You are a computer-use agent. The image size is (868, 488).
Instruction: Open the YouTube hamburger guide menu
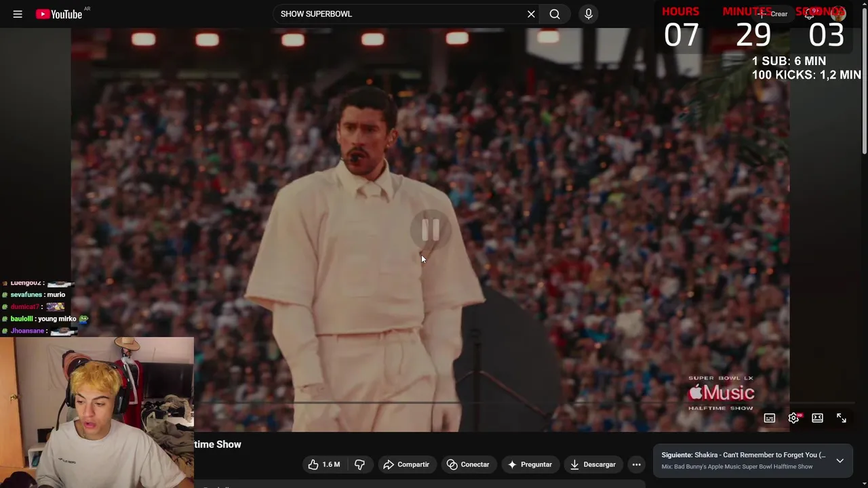18,14
